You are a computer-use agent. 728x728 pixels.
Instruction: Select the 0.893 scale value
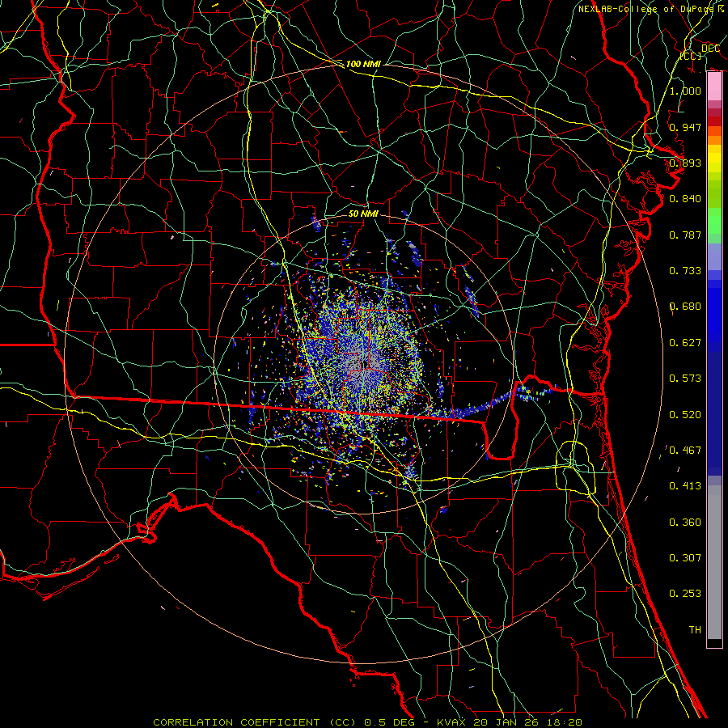point(685,163)
